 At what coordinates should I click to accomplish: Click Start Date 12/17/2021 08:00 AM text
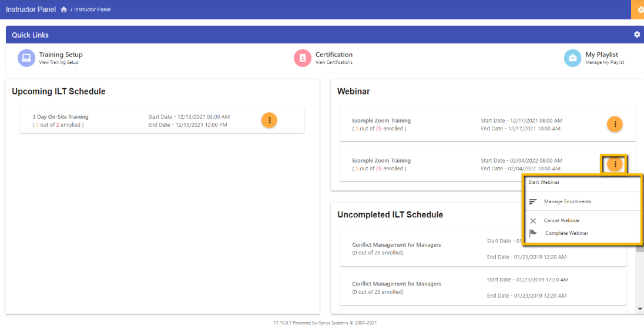[x=522, y=121]
